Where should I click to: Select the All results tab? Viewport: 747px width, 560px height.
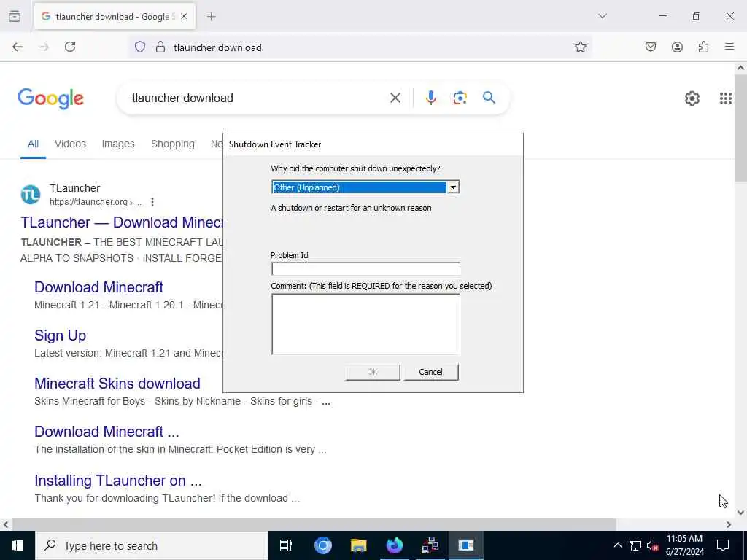pyautogui.click(x=33, y=144)
